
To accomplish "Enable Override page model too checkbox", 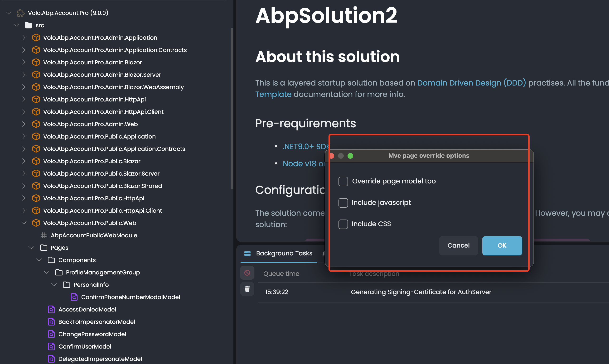I will pos(343,182).
